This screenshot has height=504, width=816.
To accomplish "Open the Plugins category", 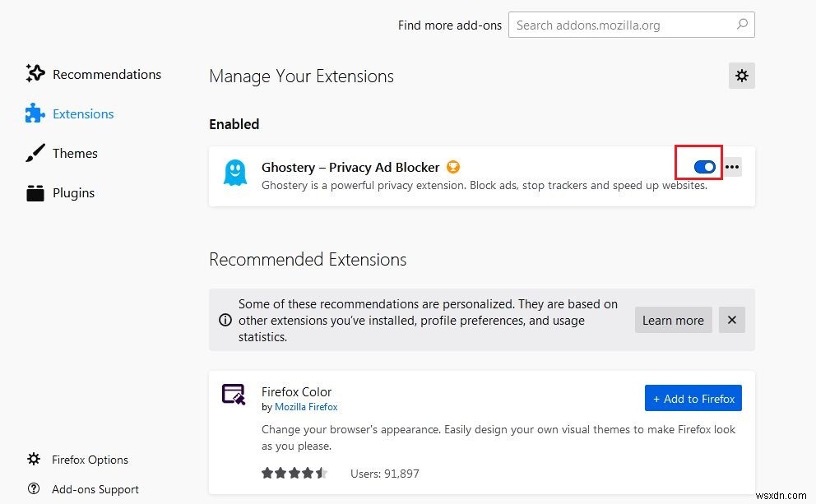I will (x=73, y=193).
